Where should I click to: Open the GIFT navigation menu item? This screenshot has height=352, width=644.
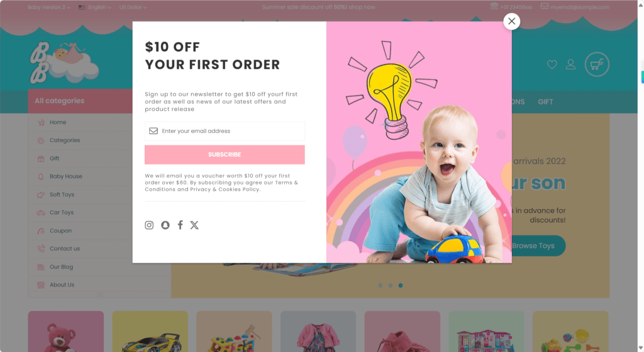tap(545, 102)
